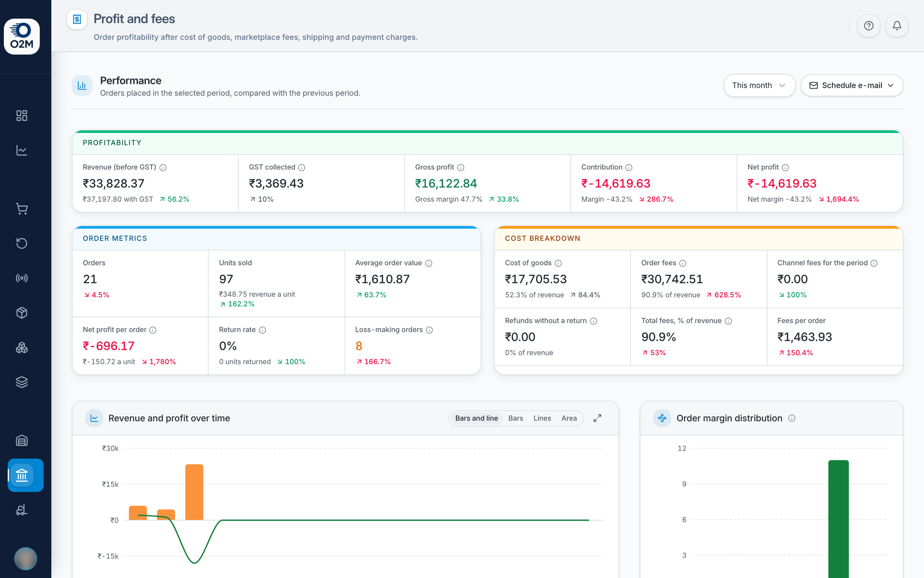Click the O2M logo in sidebar

tap(22, 37)
